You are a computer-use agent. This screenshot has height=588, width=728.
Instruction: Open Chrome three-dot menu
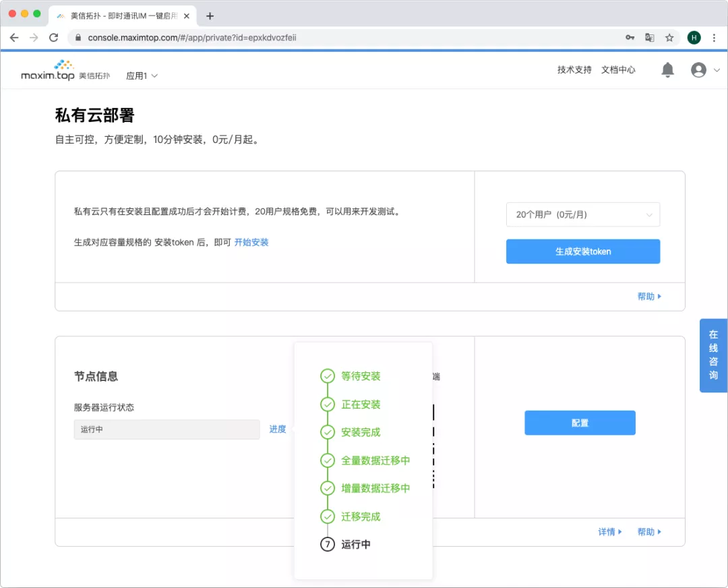coord(714,38)
